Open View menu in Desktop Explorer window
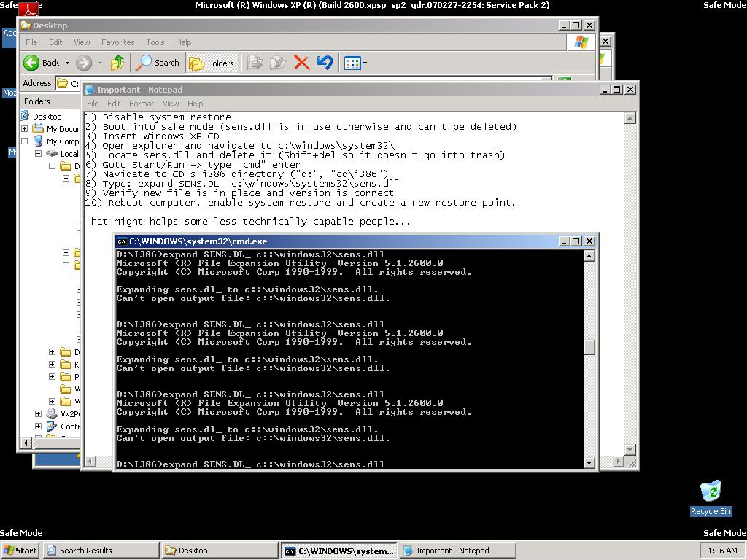This screenshot has width=747, height=560. click(x=82, y=42)
